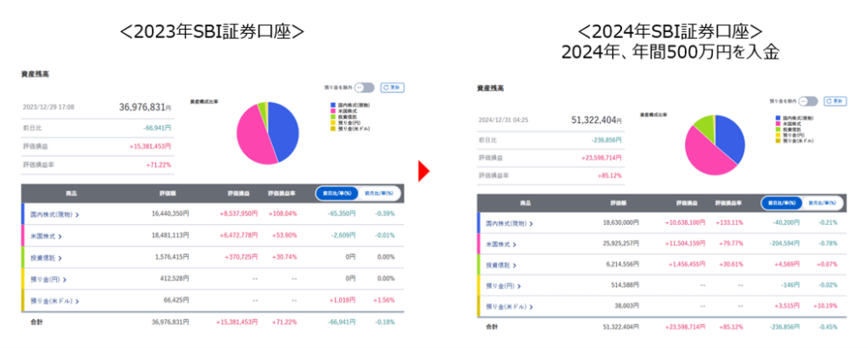
Task: Click +10.19% change cell in 2024 table
Action: pyautogui.click(x=826, y=306)
